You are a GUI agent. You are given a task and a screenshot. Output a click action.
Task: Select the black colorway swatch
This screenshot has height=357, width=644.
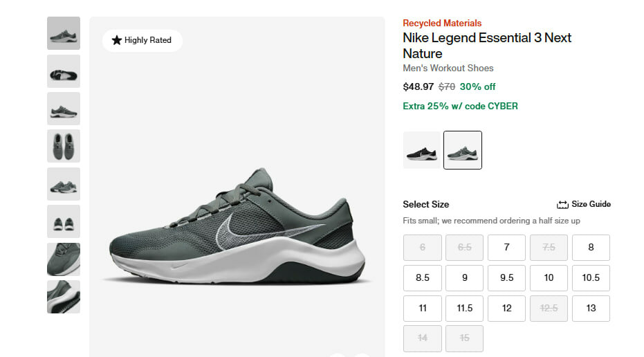[421, 150]
